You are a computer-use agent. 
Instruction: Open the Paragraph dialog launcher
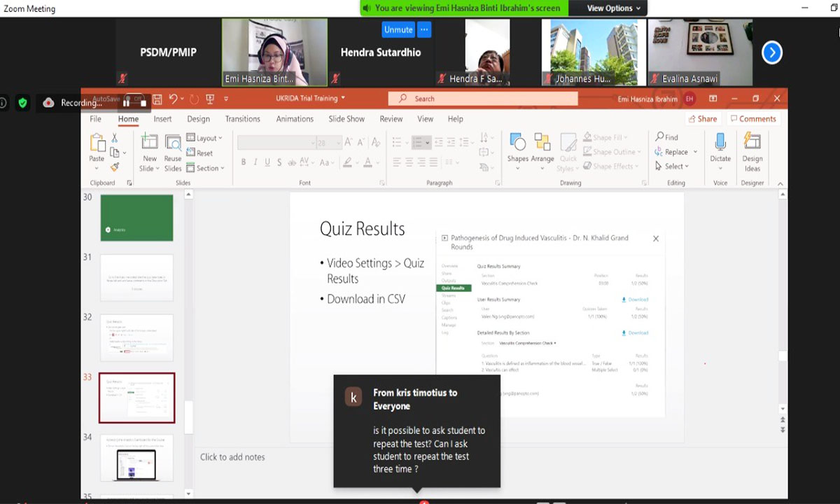pos(497,183)
